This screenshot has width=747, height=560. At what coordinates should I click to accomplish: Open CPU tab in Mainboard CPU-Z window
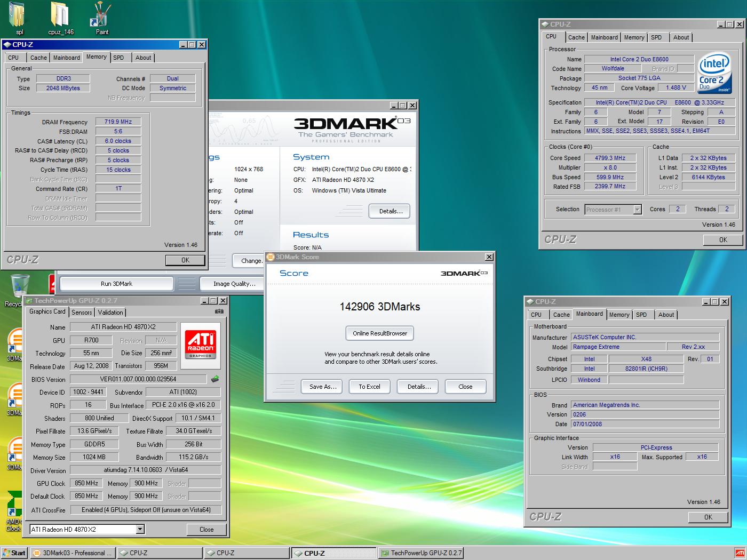536,315
